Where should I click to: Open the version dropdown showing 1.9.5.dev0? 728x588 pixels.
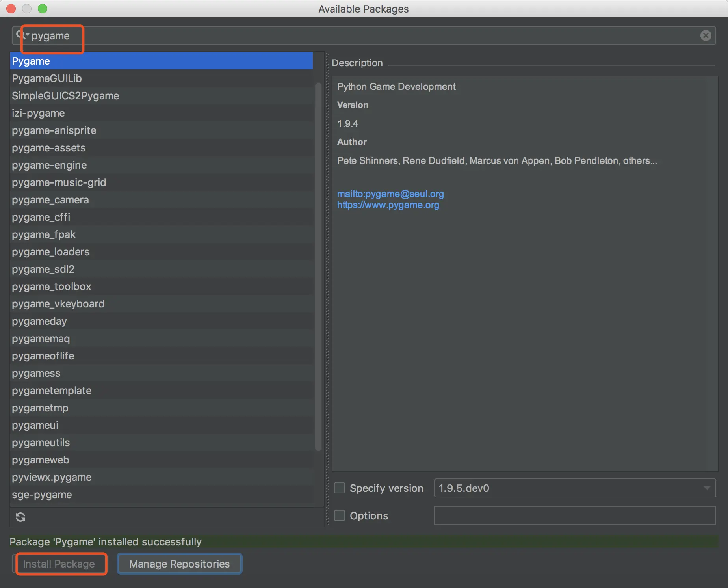[575, 488]
